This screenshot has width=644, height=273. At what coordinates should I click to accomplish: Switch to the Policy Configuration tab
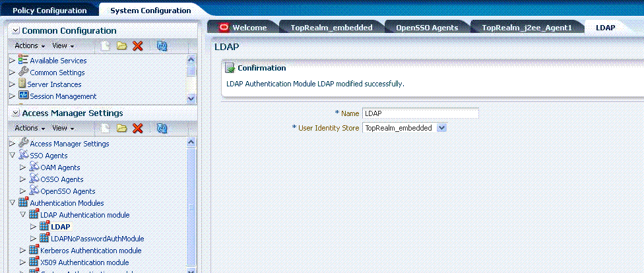[49, 11]
